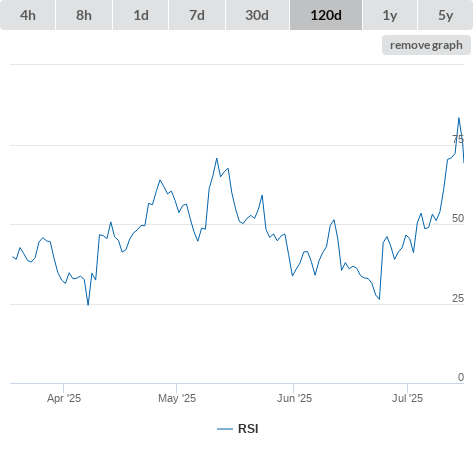The height and width of the screenshot is (455, 474).
Task: Click the 25 level axis label
Action: pos(458,298)
